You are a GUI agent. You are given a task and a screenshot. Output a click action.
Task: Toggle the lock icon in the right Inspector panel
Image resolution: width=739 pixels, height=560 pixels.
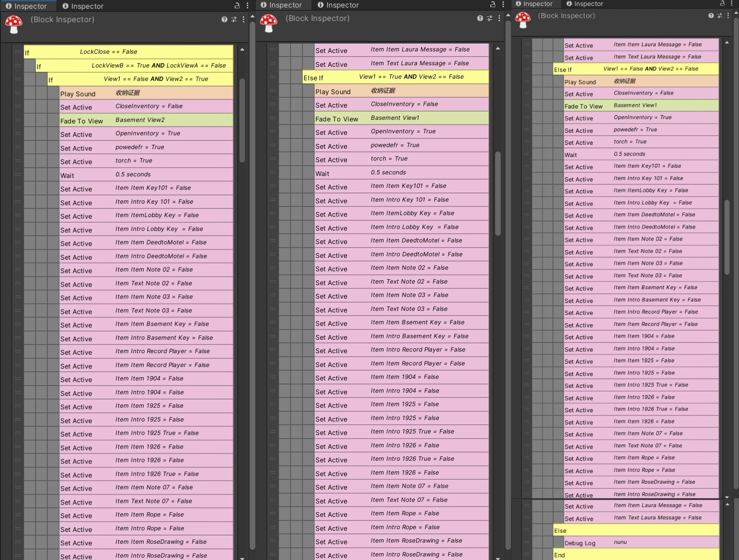tap(722, 3)
